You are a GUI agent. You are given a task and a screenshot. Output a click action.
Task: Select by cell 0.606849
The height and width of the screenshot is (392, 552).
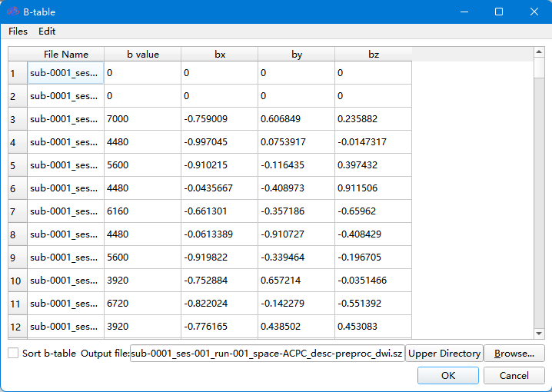pos(297,119)
